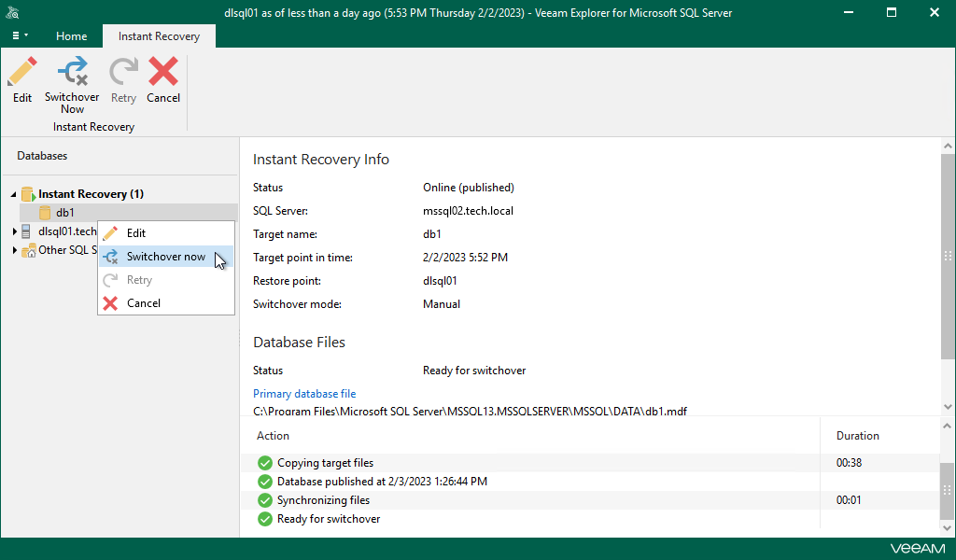Click the Instant Recovery folder icon
This screenshot has width=956, height=560.
(28, 194)
